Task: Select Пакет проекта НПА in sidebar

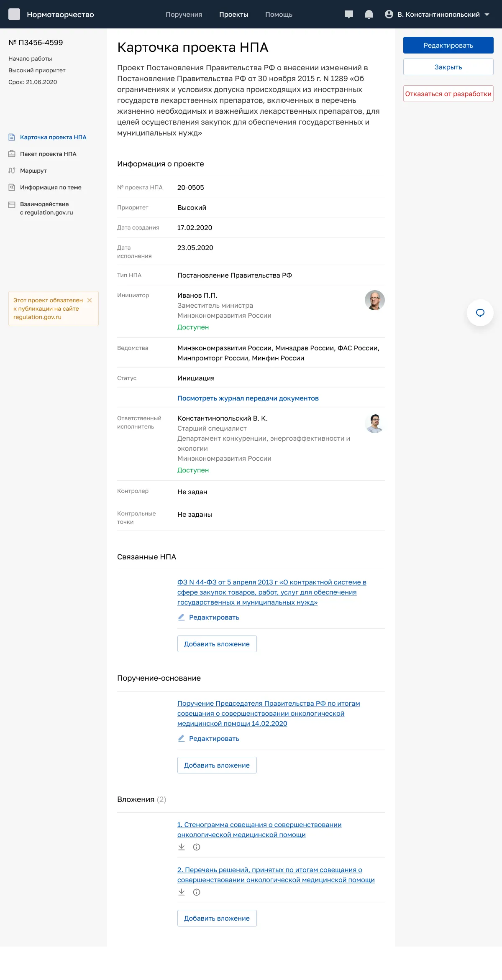Action: (x=48, y=154)
